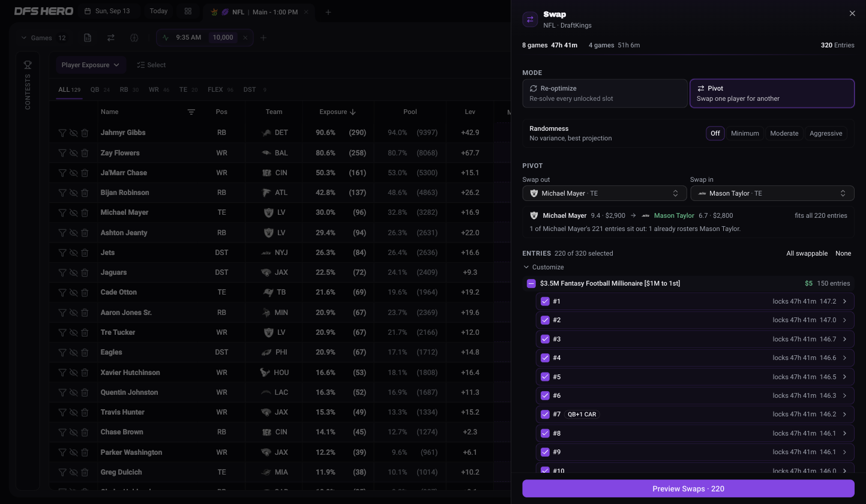This screenshot has height=504, width=866.
Task: Set Randomness to Off
Action: (x=715, y=133)
